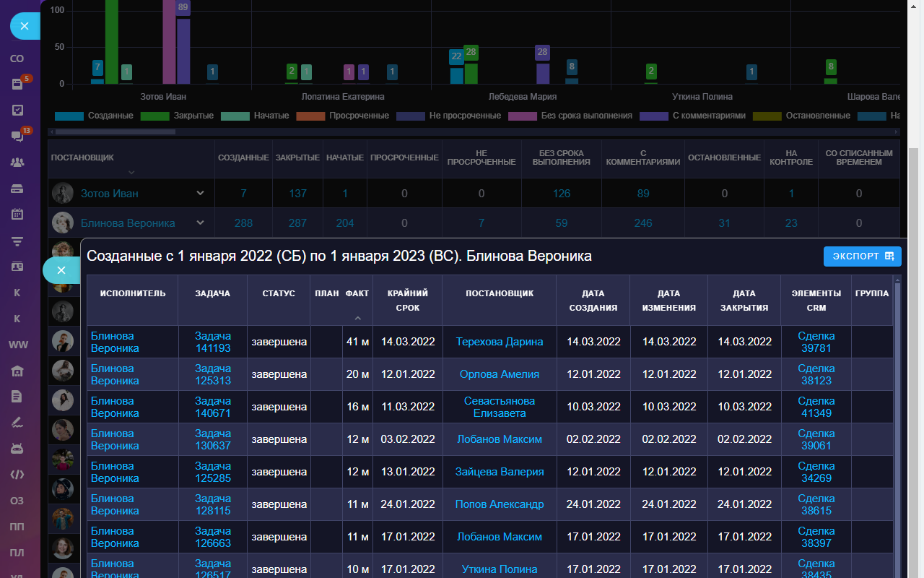This screenshot has height=578, width=924.
Task: Click the code brackets icon in sidebar
Action: [17, 475]
